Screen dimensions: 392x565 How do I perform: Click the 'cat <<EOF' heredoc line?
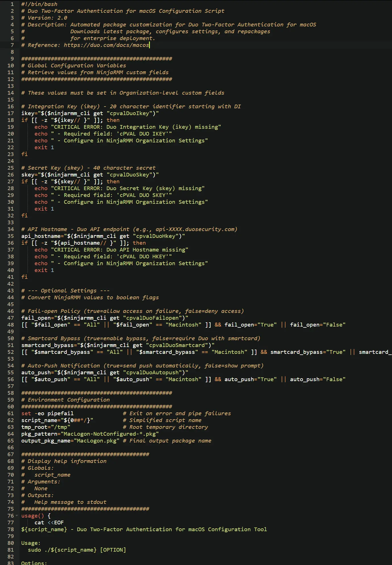pyautogui.click(x=49, y=522)
